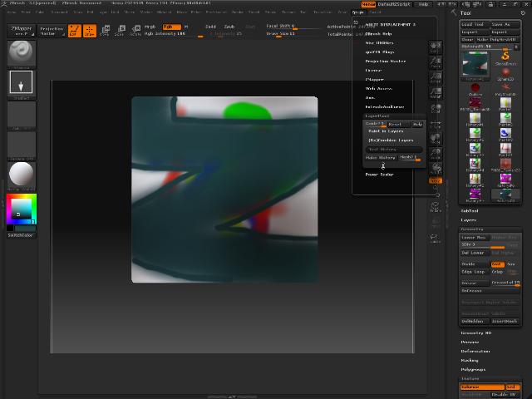Expand the SubTool section
The width and height of the screenshot is (532, 399).
click(x=470, y=210)
